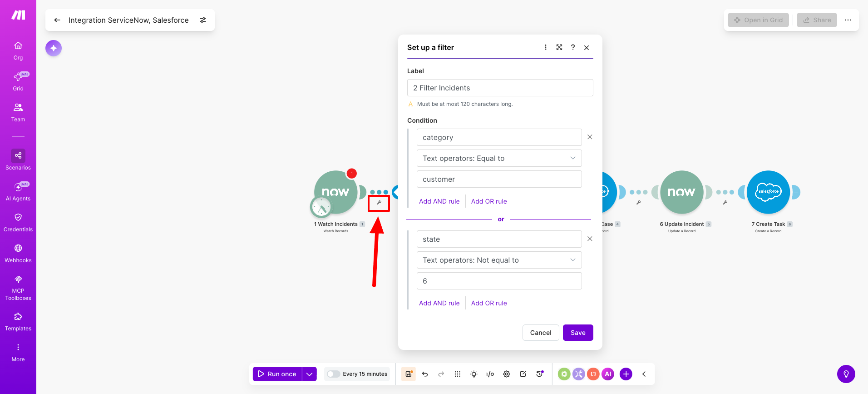Open MCP Toolboxes
This screenshot has width=868, height=394.
click(x=18, y=288)
